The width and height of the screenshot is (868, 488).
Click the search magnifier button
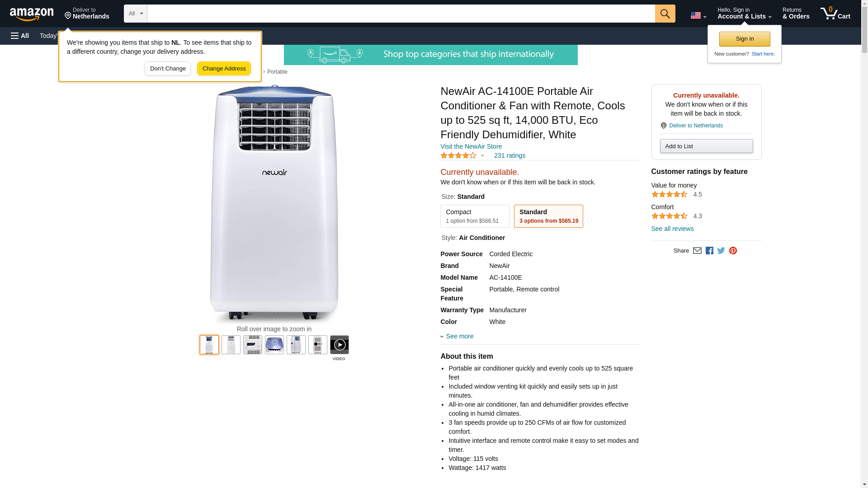tap(665, 14)
